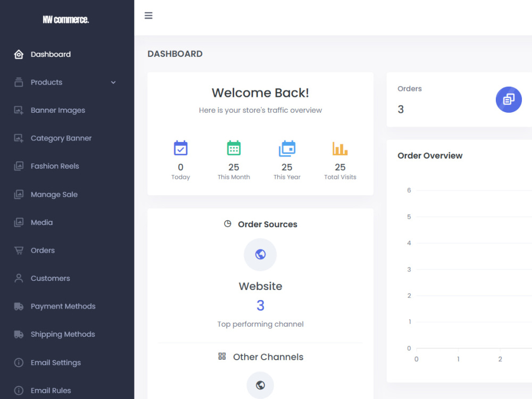Image resolution: width=532 pixels, height=399 pixels.
Task: Click the This Month calendar icon
Action: coord(234,148)
